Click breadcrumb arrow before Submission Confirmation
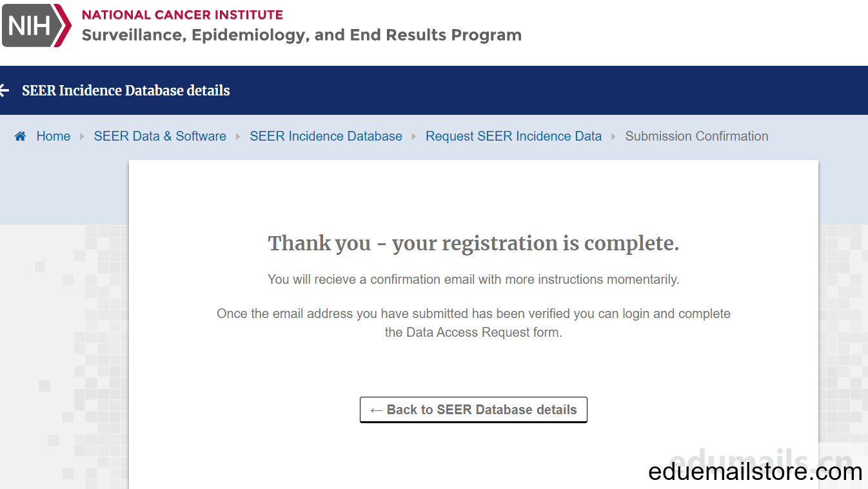 pyautogui.click(x=613, y=136)
